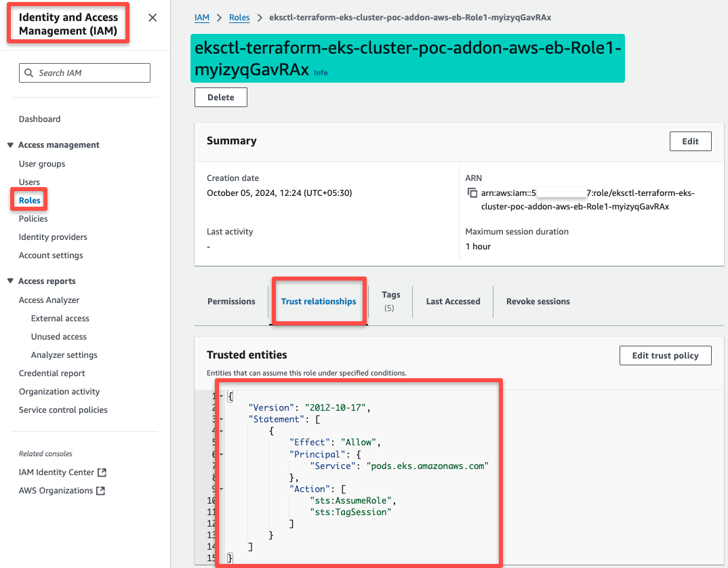Switch to the Permissions tab
This screenshot has height=568, width=728.
(230, 301)
